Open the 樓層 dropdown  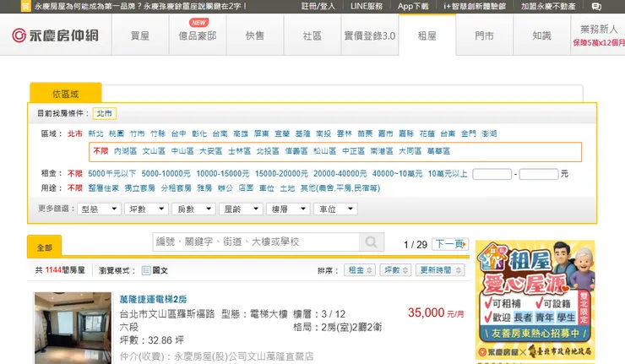coord(288,209)
